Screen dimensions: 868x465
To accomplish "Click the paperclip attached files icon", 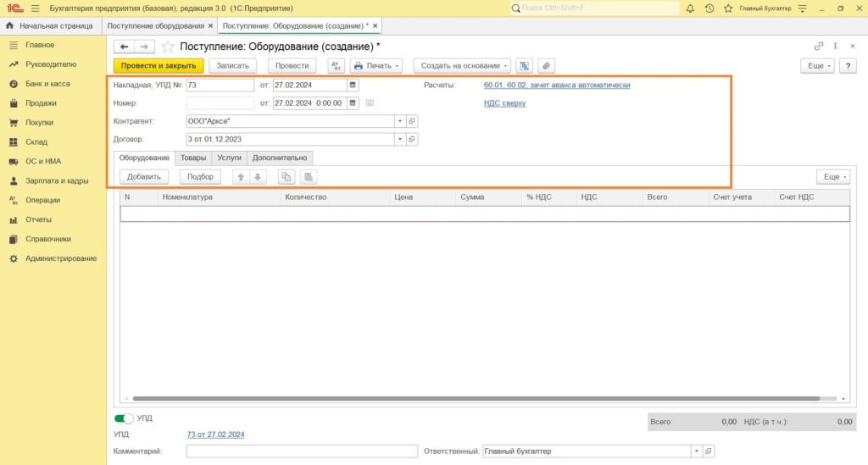I will pos(546,65).
